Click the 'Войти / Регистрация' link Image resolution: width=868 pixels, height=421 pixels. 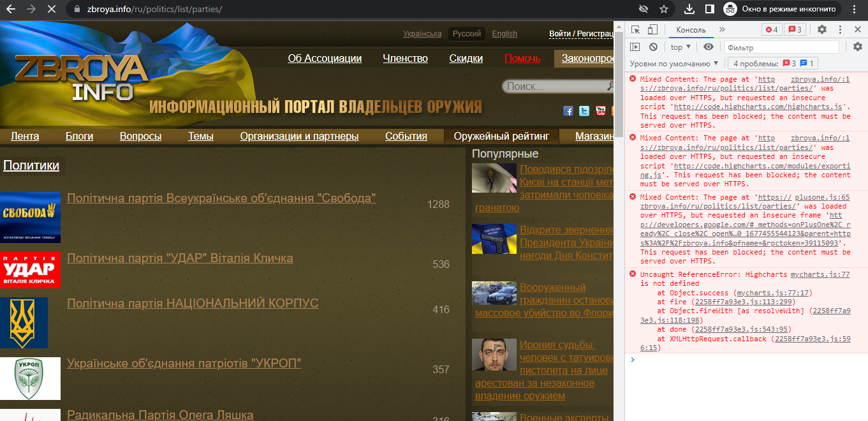coord(581,34)
